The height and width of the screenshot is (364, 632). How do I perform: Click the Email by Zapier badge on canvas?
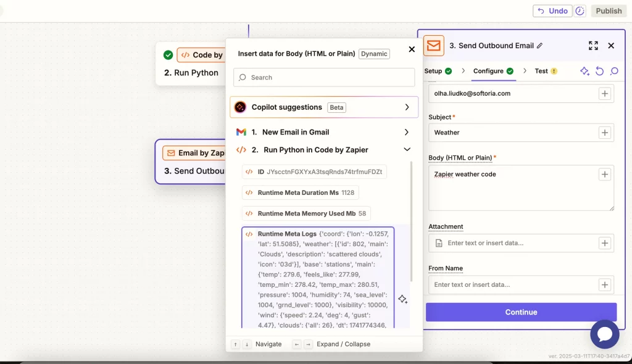click(194, 153)
